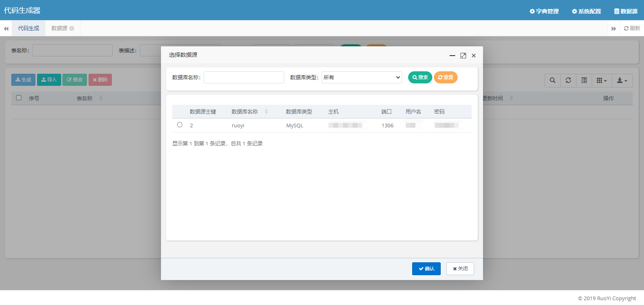Click the 'MySQL' type cell
Viewport: 644px width, 305px height.
tap(295, 126)
